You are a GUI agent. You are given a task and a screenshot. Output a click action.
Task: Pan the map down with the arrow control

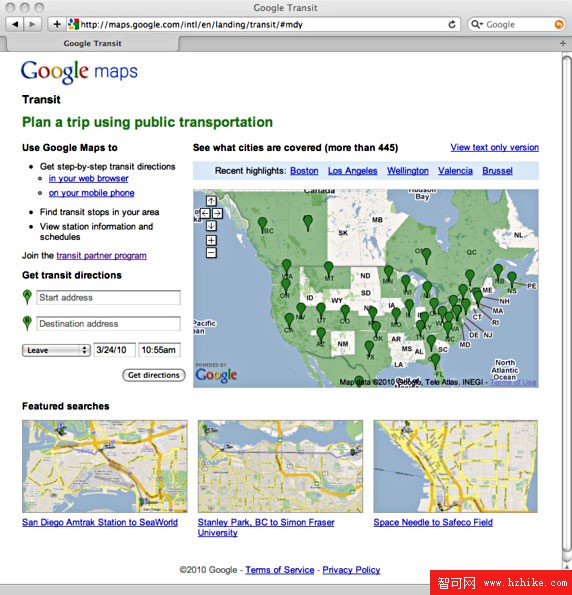pos(211,226)
